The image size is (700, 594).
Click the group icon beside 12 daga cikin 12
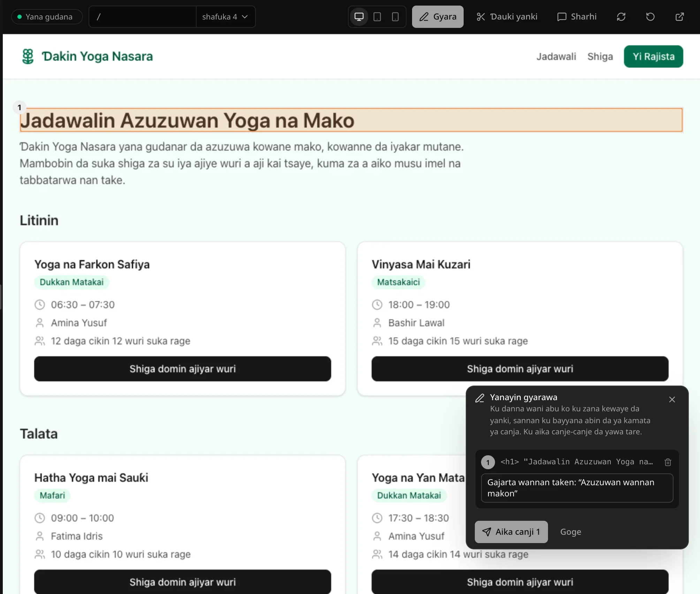click(x=40, y=341)
